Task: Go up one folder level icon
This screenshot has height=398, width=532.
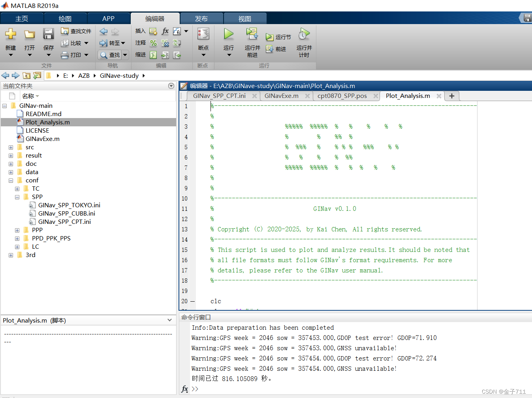Action: 26,75
